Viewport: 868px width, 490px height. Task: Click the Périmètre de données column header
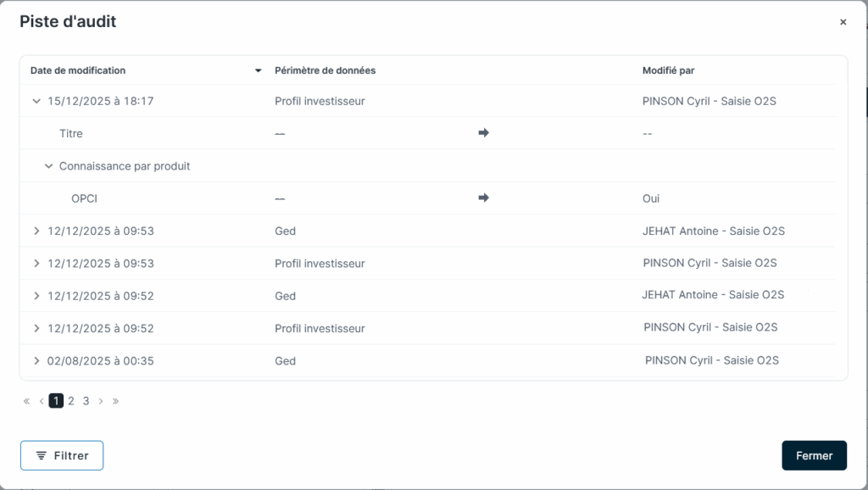[325, 70]
